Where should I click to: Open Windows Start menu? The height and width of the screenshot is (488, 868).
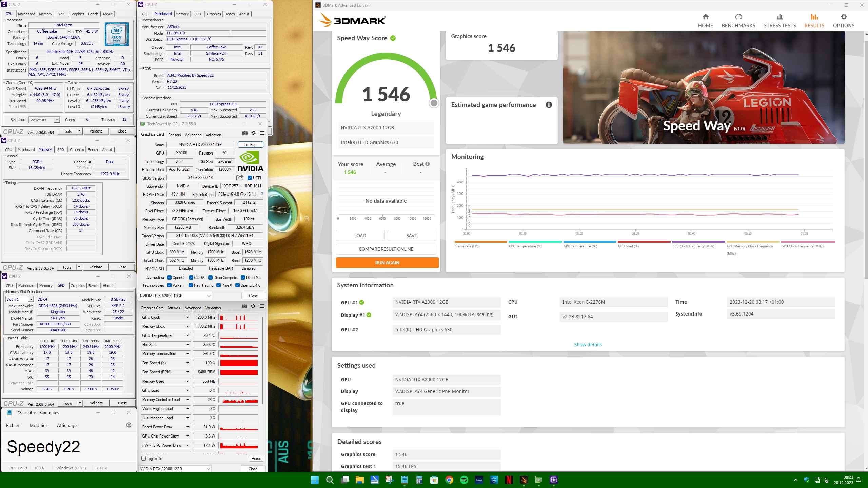[315, 480]
